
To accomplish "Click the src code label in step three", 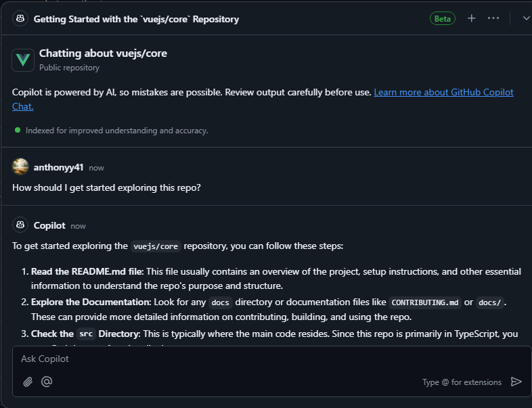I will 86,334.
